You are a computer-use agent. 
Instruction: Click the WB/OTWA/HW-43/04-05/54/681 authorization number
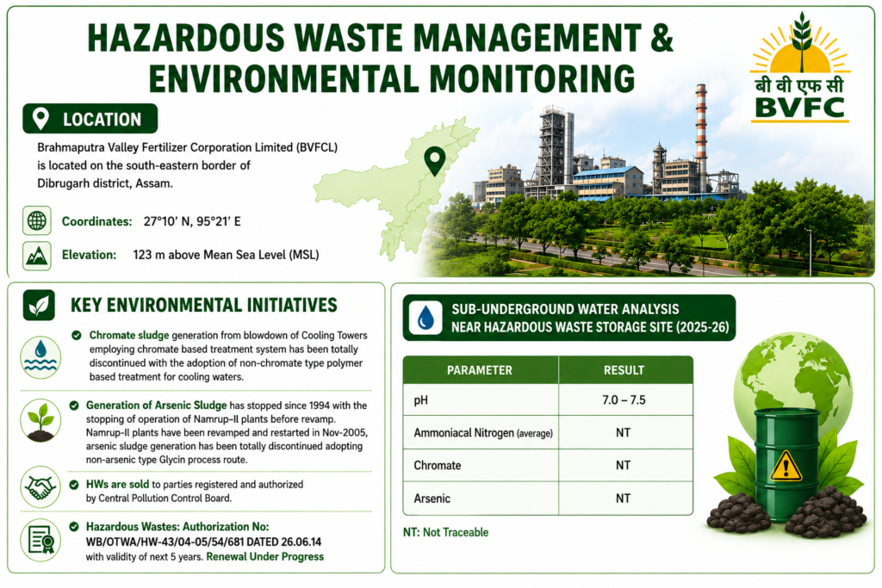pyautogui.click(x=164, y=542)
